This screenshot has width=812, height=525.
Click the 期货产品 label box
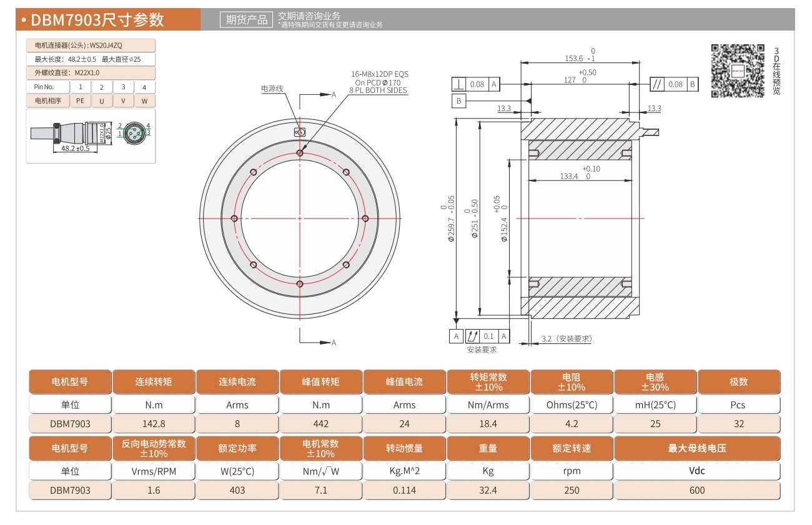247,20
